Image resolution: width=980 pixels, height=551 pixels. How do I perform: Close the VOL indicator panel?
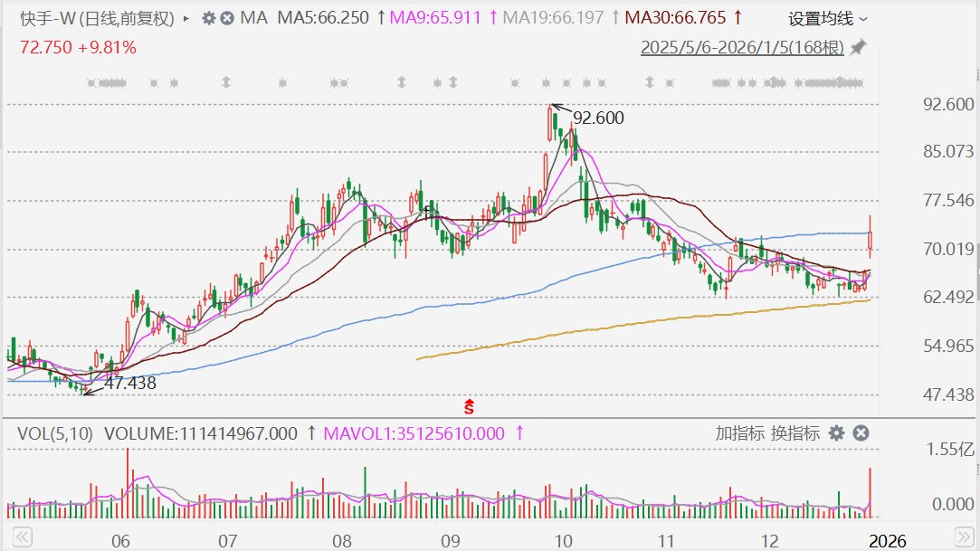pyautogui.click(x=861, y=433)
